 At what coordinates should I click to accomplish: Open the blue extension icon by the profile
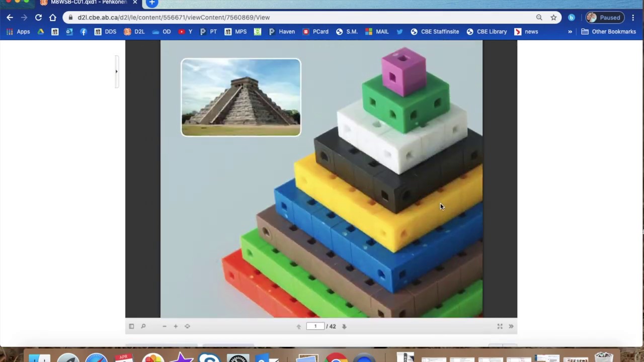point(572,18)
